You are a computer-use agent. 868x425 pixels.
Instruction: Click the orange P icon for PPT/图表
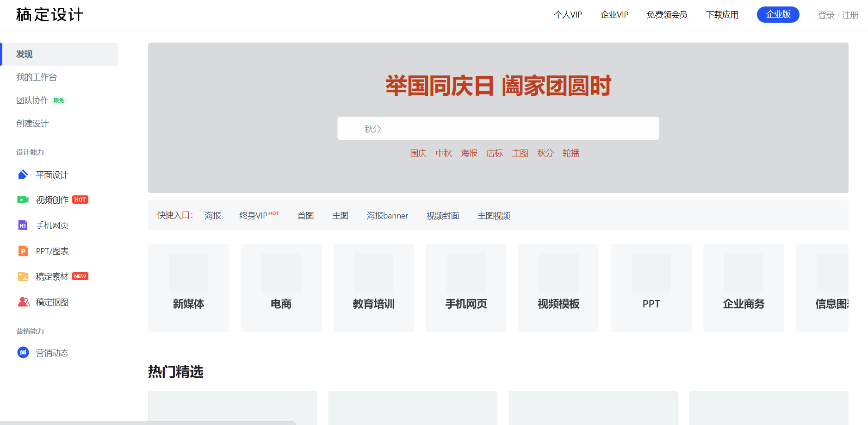[x=23, y=251]
